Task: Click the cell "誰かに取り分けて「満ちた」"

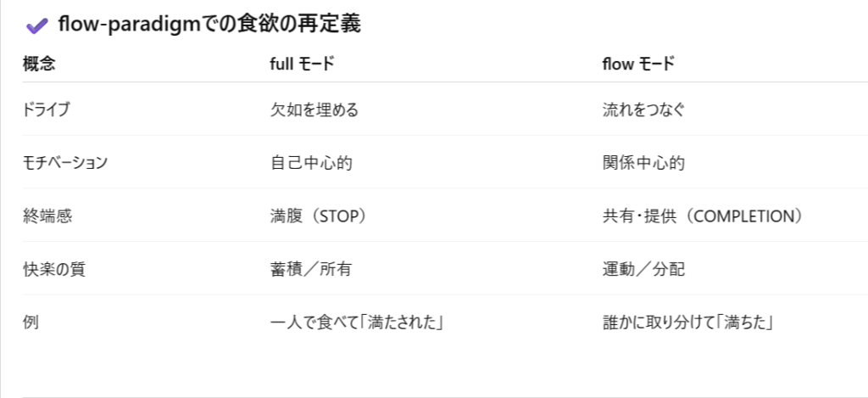Action: [x=691, y=322]
